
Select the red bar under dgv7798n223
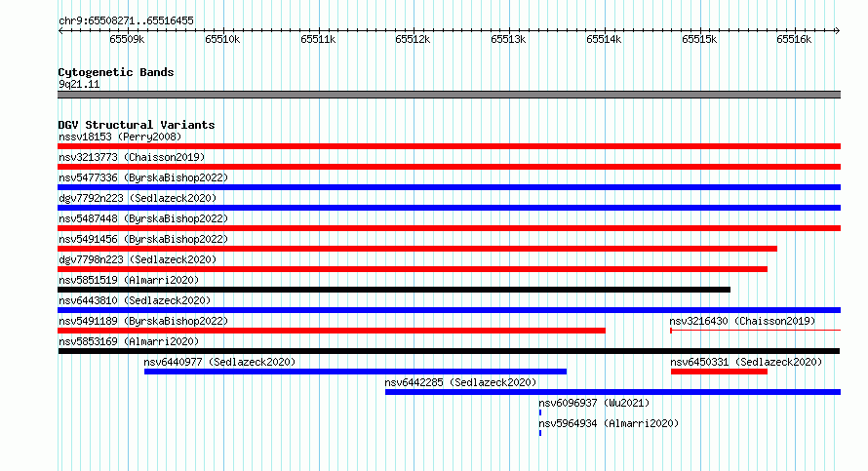413,269
